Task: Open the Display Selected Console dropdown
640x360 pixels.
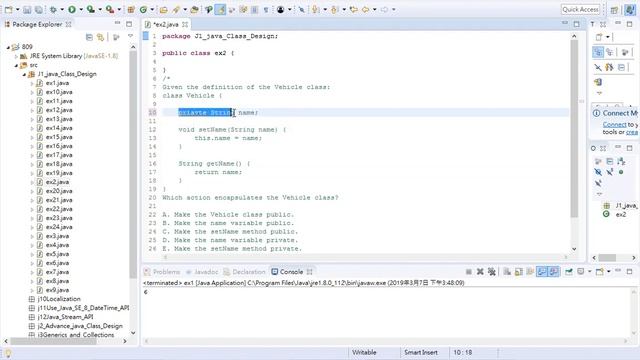Action: point(589,271)
